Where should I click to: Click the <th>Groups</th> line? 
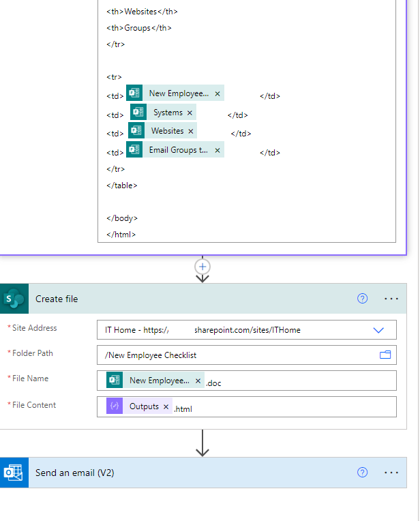[x=139, y=28]
